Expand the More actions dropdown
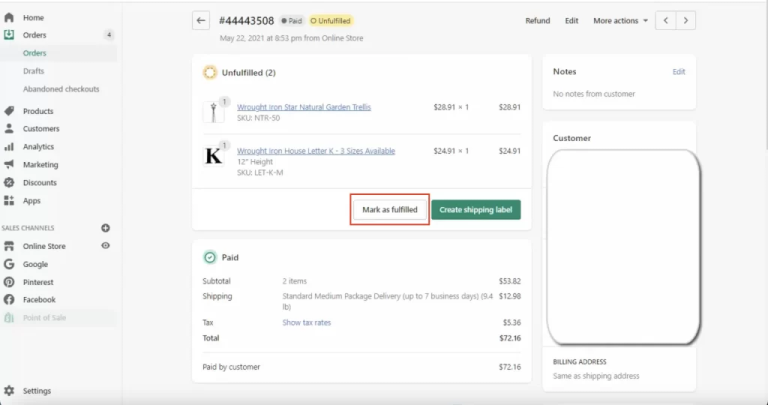Image resolution: width=768 pixels, height=405 pixels. 620,20
